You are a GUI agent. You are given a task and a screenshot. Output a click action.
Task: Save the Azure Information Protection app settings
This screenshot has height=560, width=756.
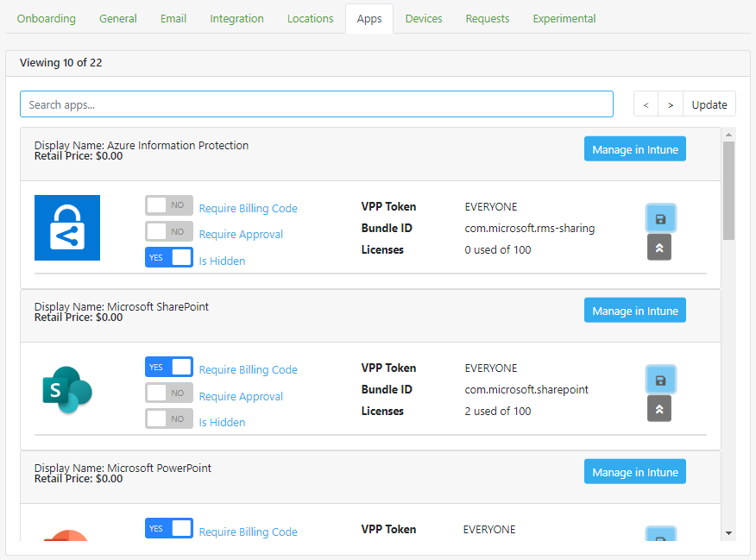coord(660,219)
